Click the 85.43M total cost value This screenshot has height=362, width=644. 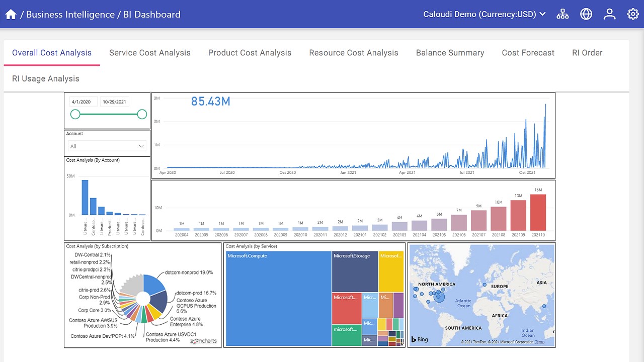tap(210, 102)
